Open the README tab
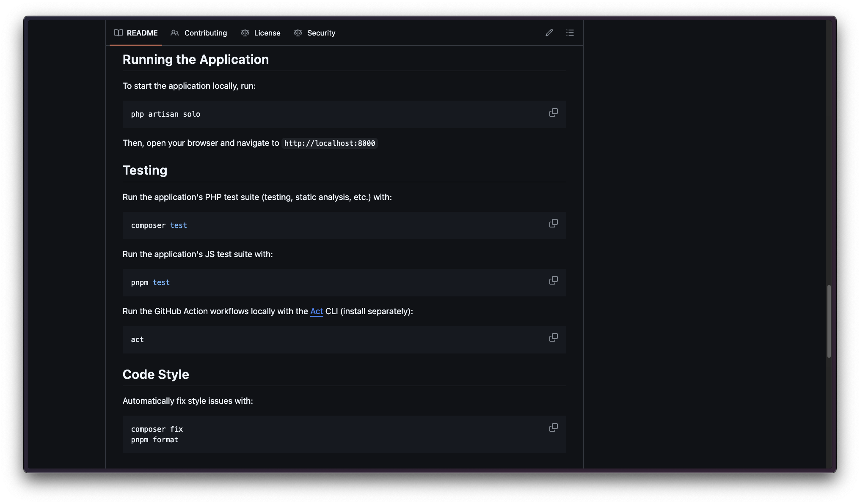The height and width of the screenshot is (504, 860). pyautogui.click(x=136, y=33)
